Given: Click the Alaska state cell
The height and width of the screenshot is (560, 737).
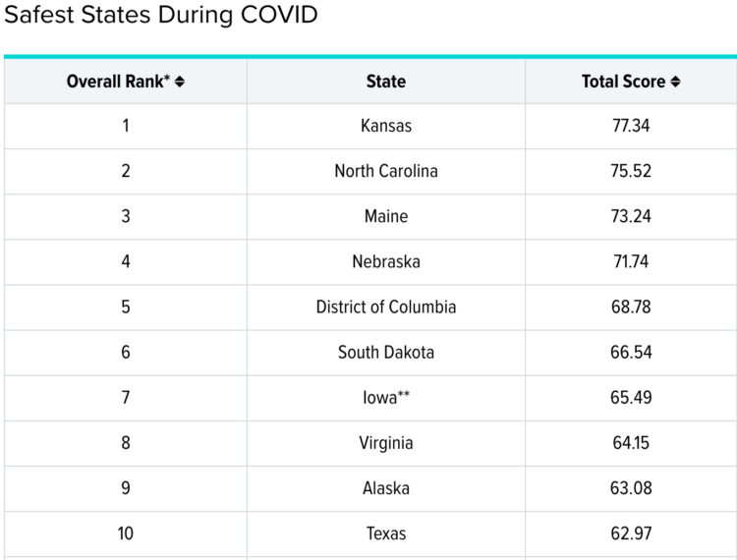Looking at the screenshot, I should [386, 488].
